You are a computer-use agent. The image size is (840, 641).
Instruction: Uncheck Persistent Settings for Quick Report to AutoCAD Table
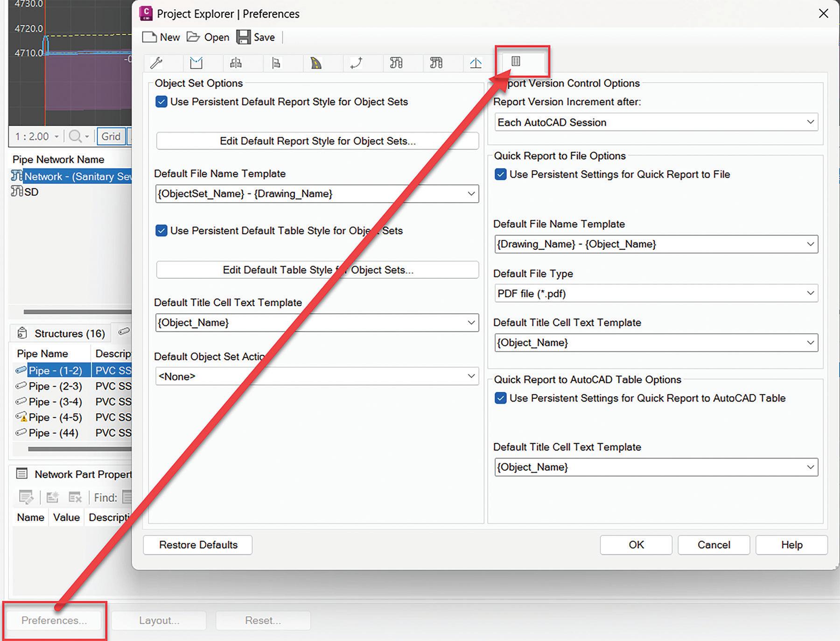tap(501, 398)
